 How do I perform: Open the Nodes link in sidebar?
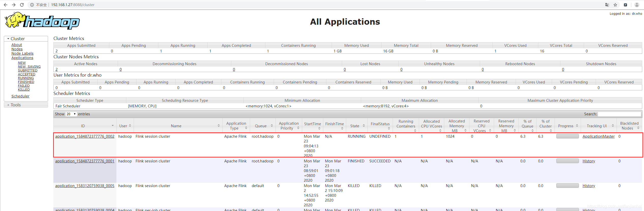tap(17, 49)
